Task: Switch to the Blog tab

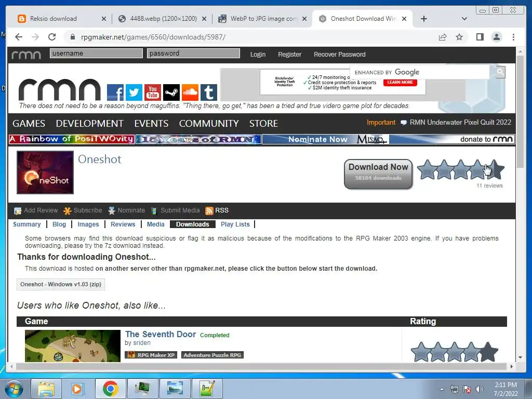Action: [x=59, y=224]
